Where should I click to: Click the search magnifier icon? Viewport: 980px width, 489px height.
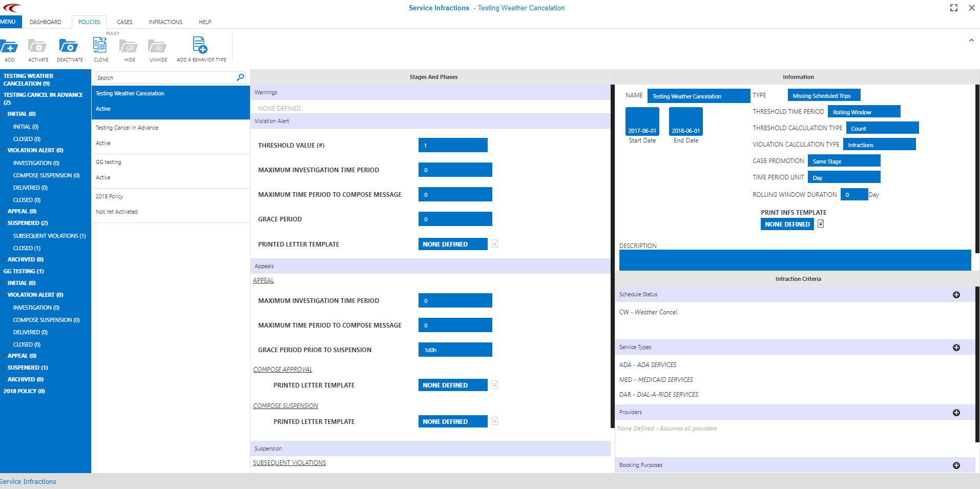pos(240,77)
